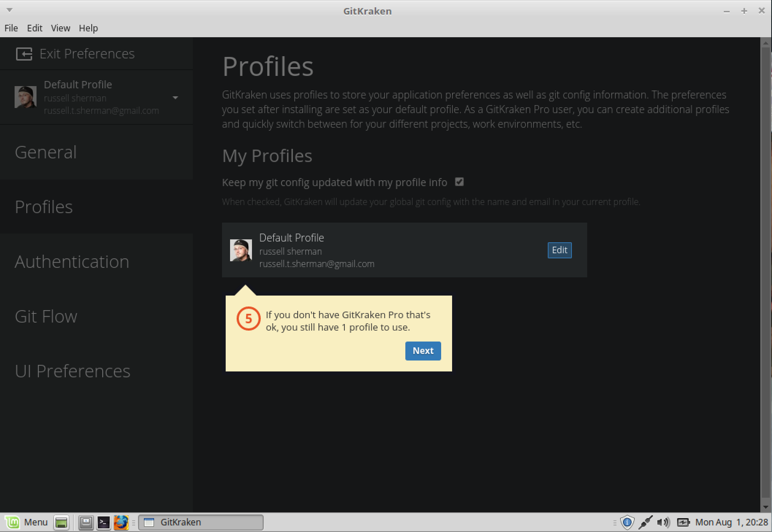Screen dimensions: 772x532
Task: Click the clock showing Mon Aug 1, 20:28
Action: tap(731, 522)
